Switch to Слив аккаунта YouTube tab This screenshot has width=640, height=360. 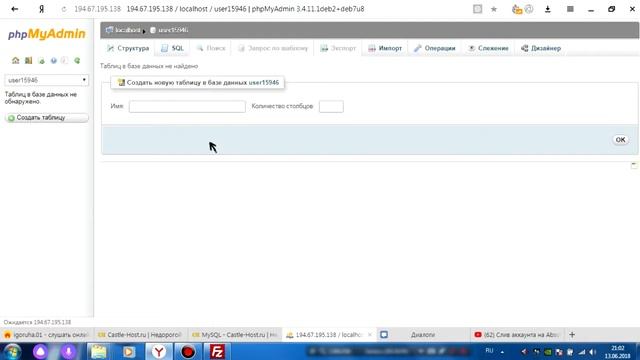517,335
